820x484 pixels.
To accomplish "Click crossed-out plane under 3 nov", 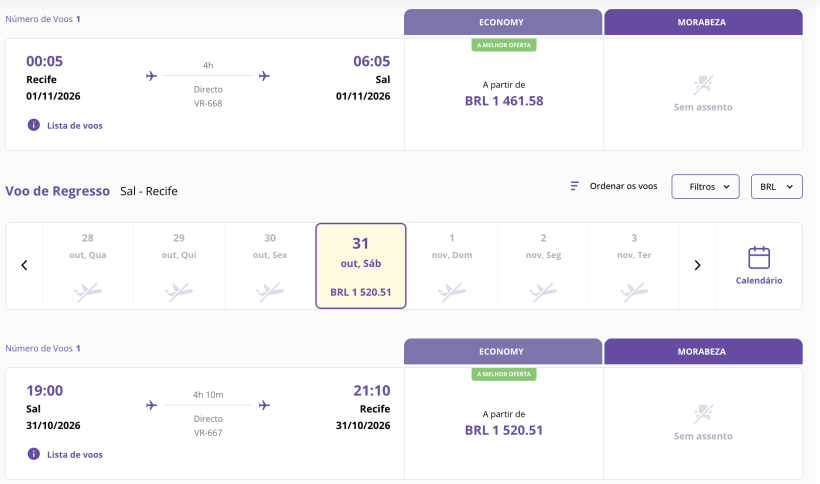I will pos(634,292).
